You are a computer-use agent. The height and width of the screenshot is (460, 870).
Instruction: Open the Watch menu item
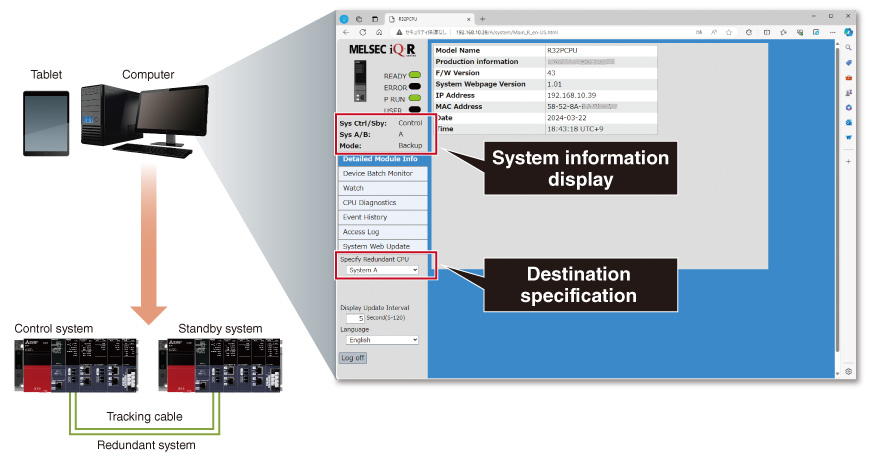383,188
